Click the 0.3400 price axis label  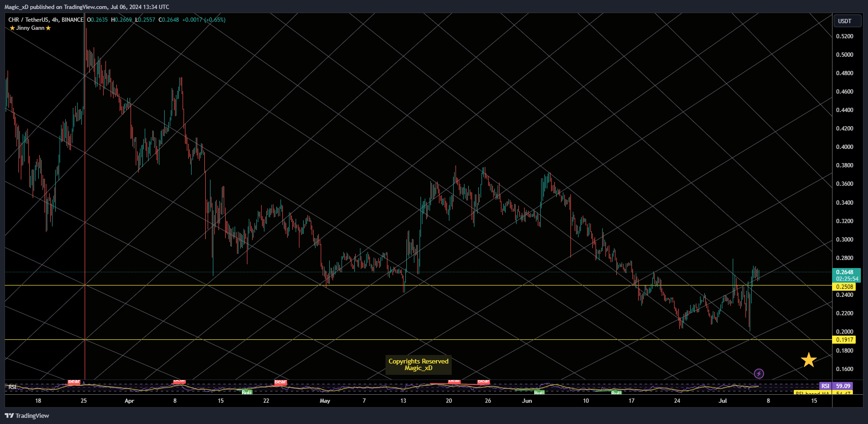point(844,203)
